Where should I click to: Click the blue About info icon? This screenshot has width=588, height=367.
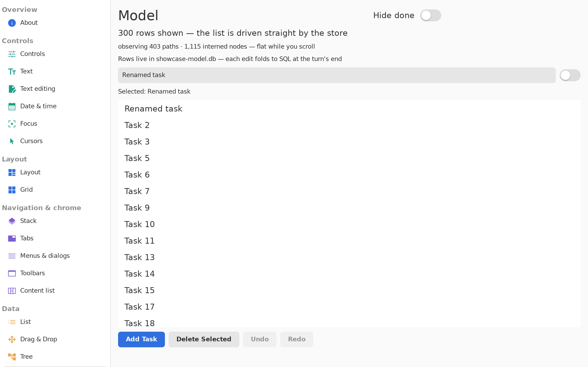12,23
